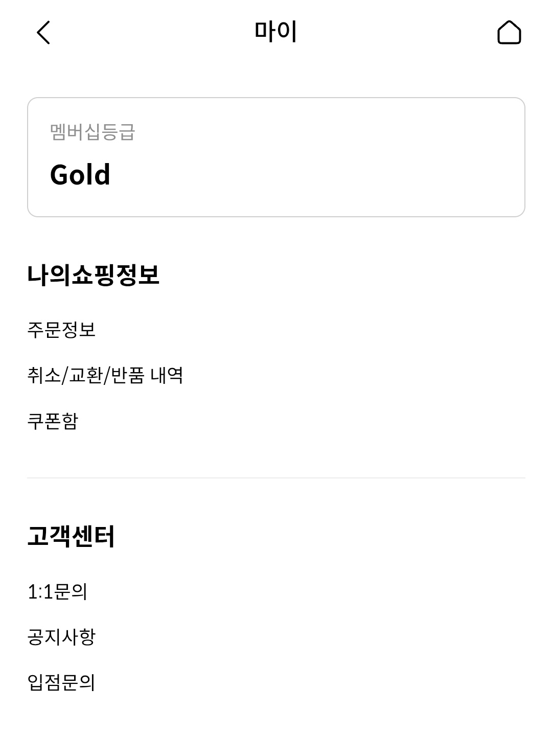The width and height of the screenshot is (552, 756).
Task: Choose the 쿠폰함 menu entry
Action: tap(53, 422)
